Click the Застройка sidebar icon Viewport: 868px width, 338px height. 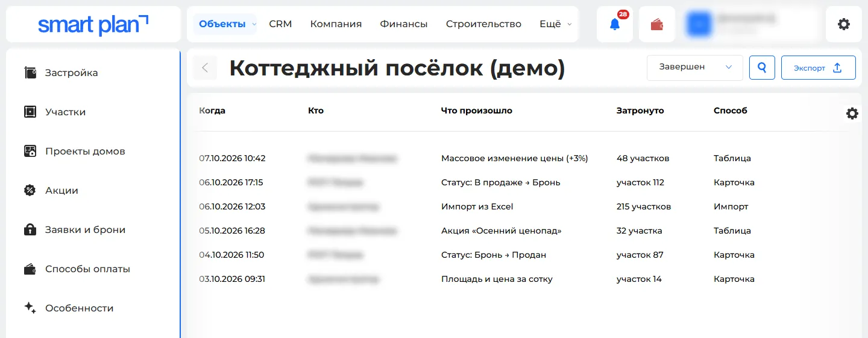(x=30, y=73)
